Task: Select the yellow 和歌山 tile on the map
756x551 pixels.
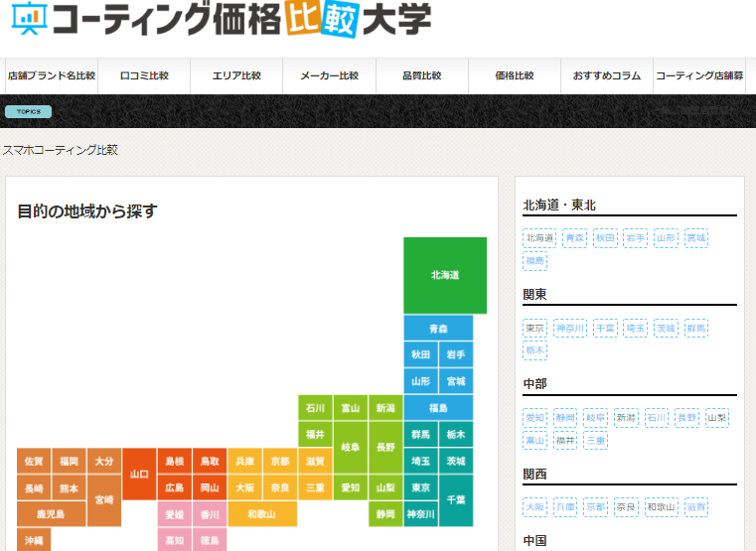Action: pos(261,514)
